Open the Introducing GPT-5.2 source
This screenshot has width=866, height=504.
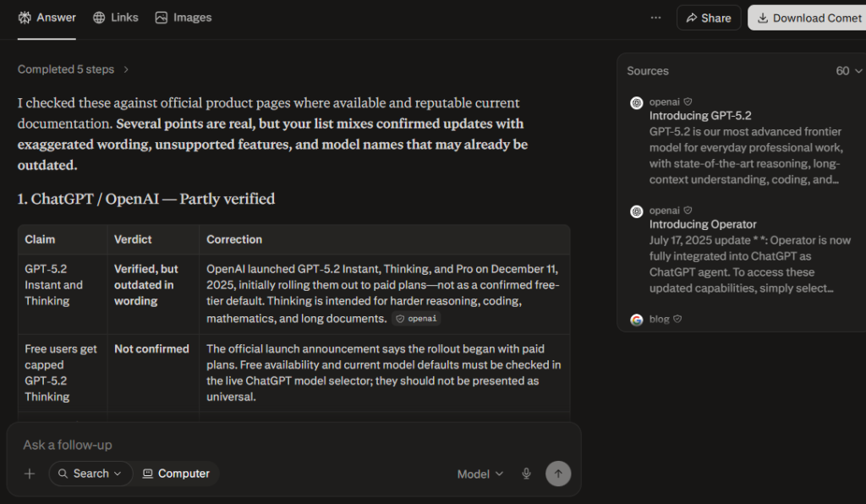[x=699, y=115]
